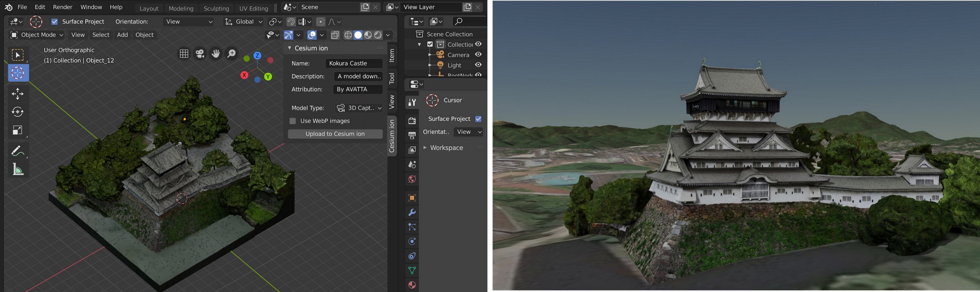The width and height of the screenshot is (980, 292).
Task: Open Object properties tab icon
Action: tap(412, 198)
